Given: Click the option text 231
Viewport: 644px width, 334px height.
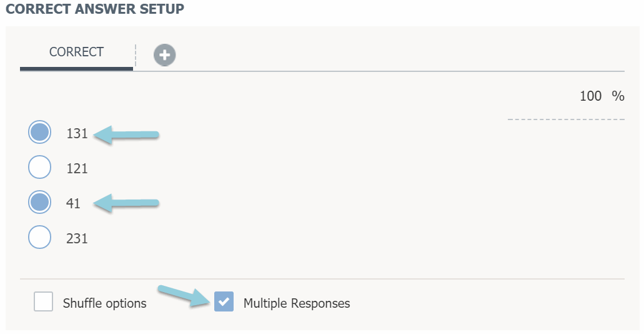Looking at the screenshot, I should (77, 238).
